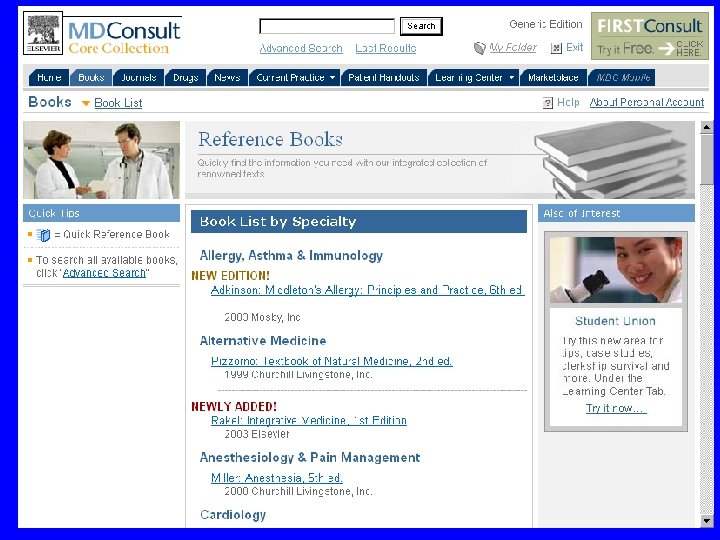Click the Reference Books banner title
The width and height of the screenshot is (720, 540).
[x=270, y=139]
